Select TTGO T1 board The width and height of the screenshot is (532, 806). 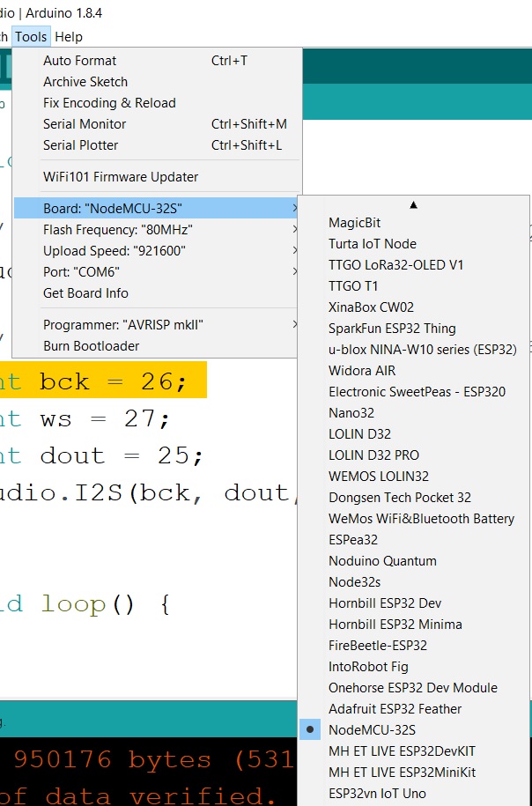click(413, 285)
